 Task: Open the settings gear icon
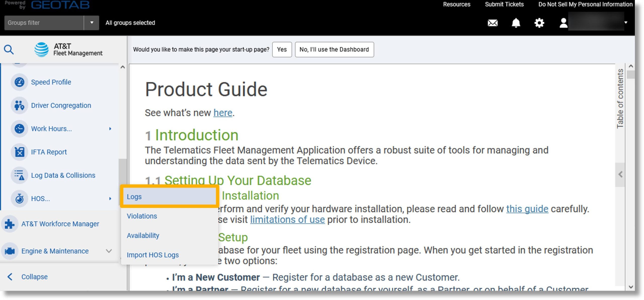pos(539,23)
